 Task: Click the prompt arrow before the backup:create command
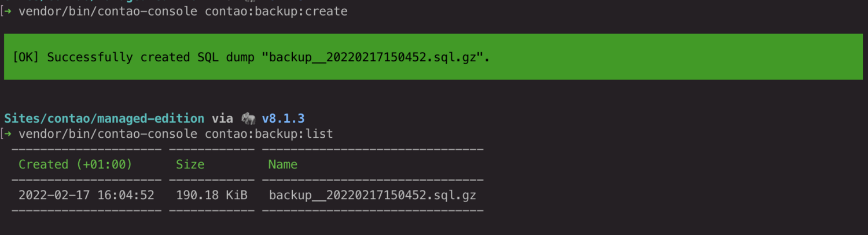pos(7,12)
